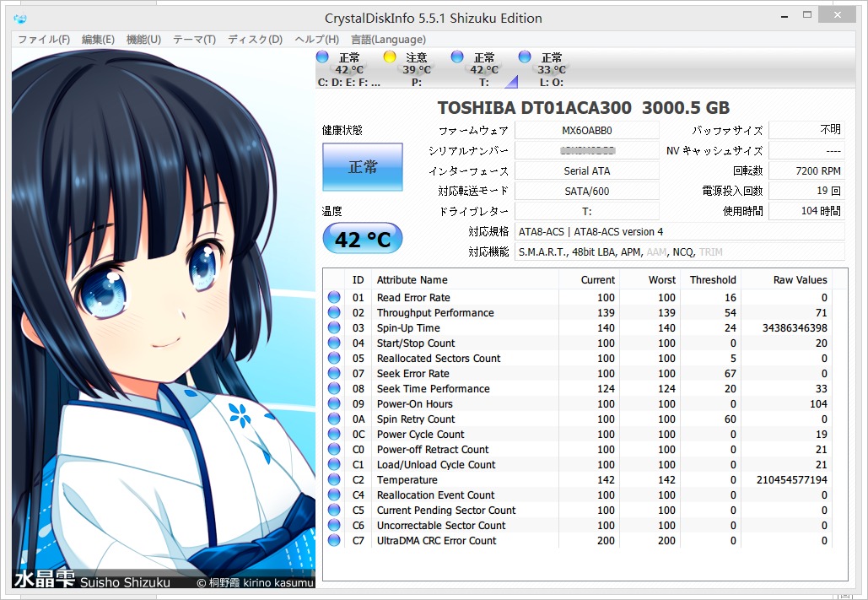Select the C: D: E: F: disk tab

pos(348,69)
